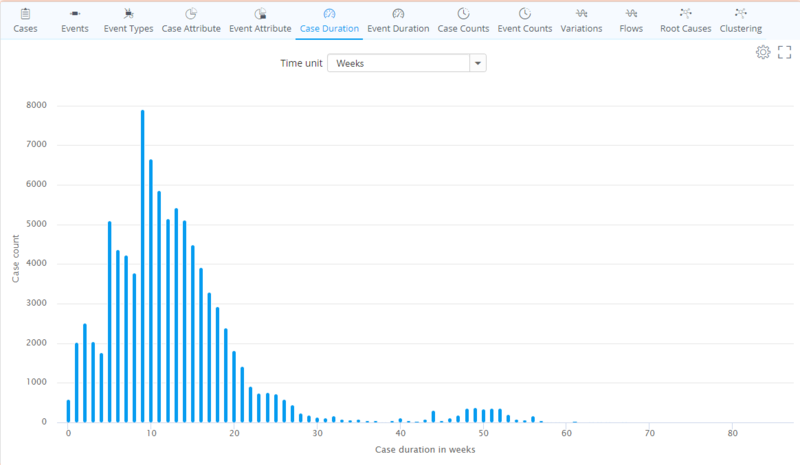Click the "Case count" y-axis title
Screen dimensions: 800x465
(16, 259)
